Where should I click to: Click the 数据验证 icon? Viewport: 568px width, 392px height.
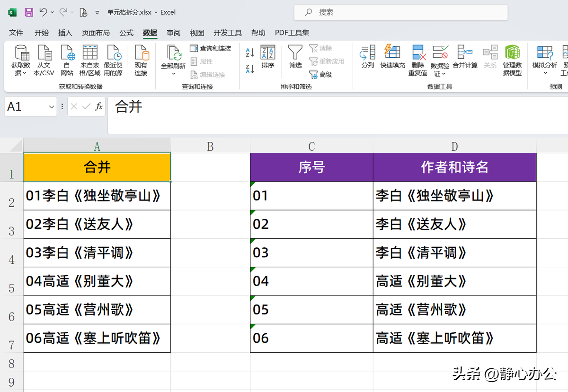[440, 53]
